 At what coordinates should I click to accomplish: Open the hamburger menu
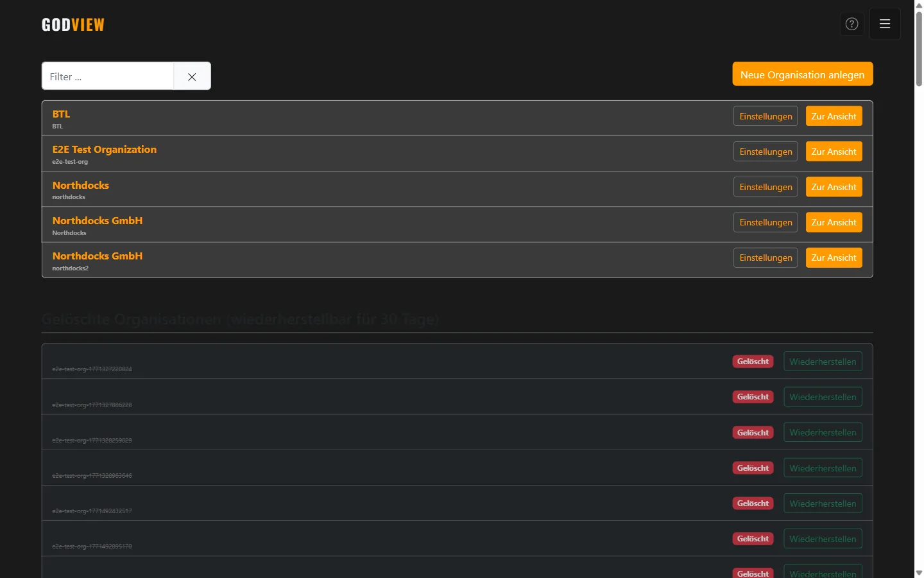[884, 24]
